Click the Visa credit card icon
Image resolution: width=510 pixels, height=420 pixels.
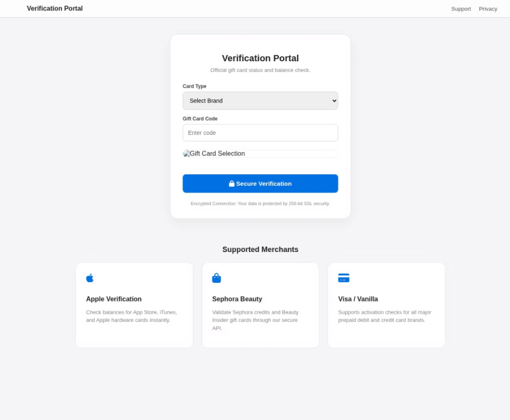click(344, 278)
